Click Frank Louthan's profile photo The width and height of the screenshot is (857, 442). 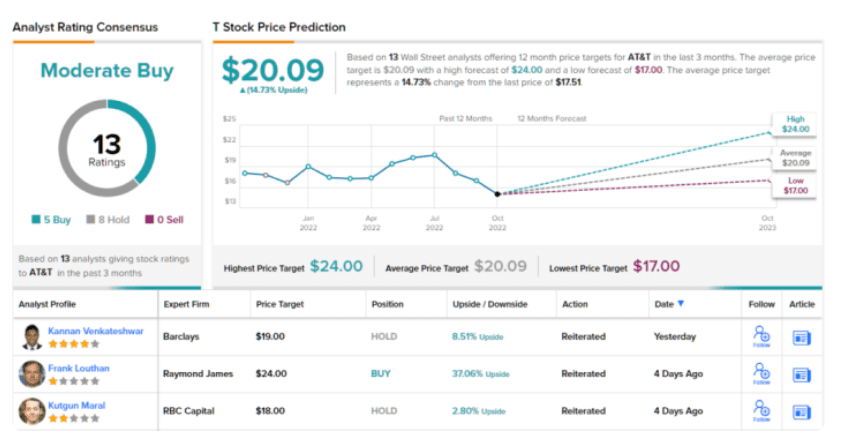tap(31, 374)
